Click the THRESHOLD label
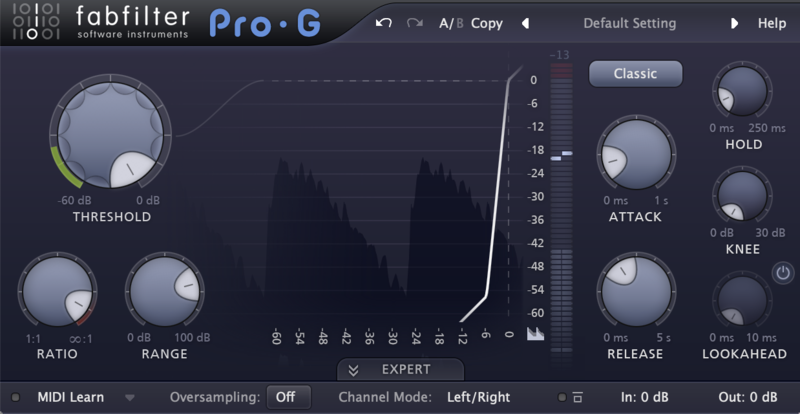The height and width of the screenshot is (414, 800). click(112, 217)
